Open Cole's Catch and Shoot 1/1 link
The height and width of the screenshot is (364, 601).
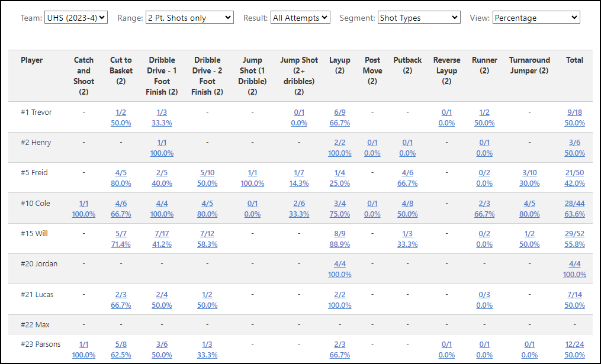[x=83, y=204]
